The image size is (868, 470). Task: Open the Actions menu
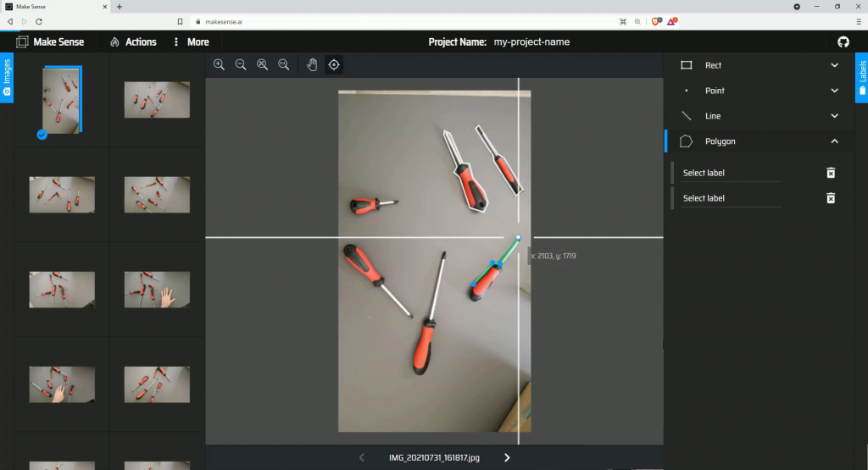click(133, 42)
